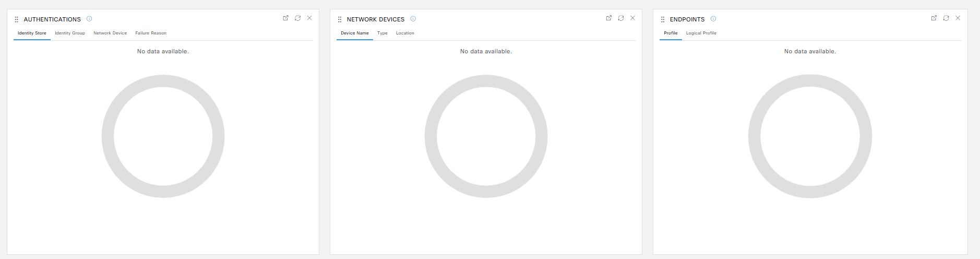980x259 pixels.
Task: Click 'No data available.' in Authentications dashlet
Action: pyautogui.click(x=163, y=51)
